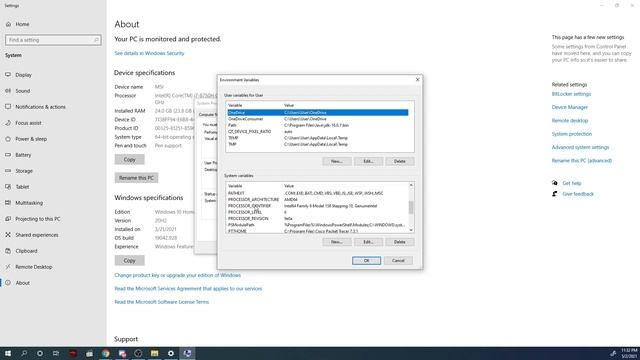Screen dimensions: 640x360
Task: Click Copy under Device specifications
Action: [129, 159]
